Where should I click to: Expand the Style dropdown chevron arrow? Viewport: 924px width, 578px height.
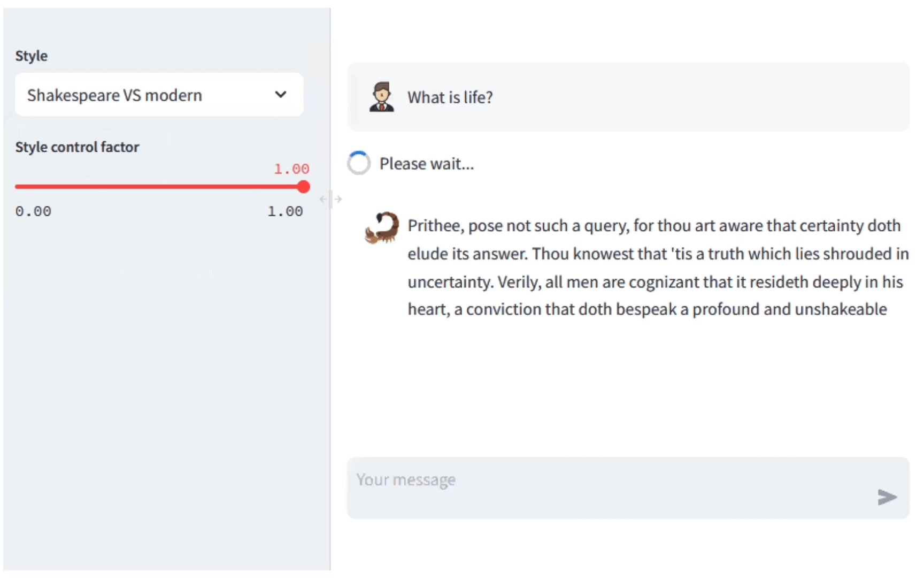click(281, 95)
